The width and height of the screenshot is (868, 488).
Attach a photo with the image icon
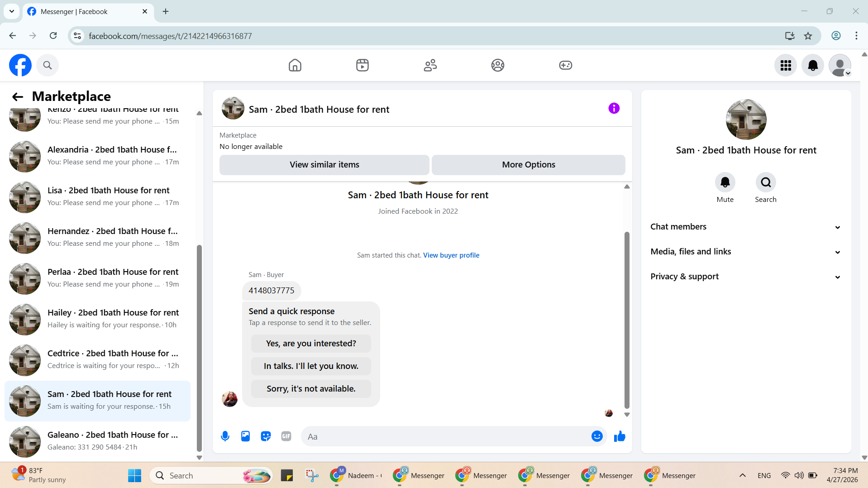coord(245,436)
